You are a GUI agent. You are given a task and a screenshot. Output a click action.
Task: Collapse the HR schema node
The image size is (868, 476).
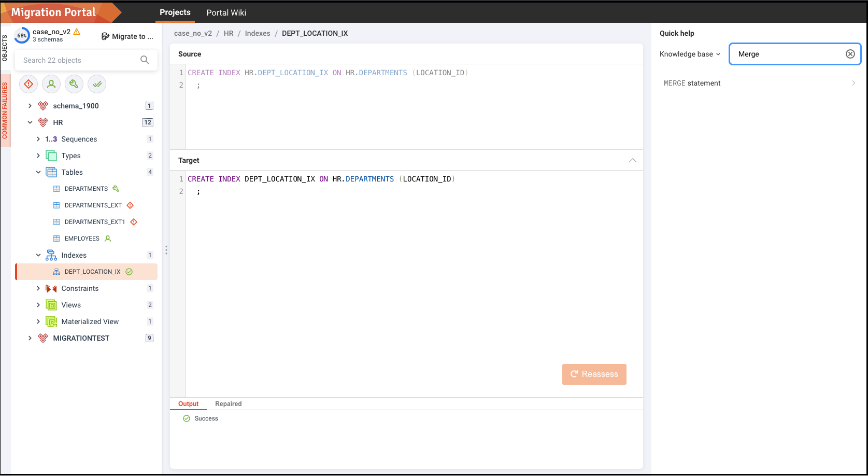click(x=30, y=122)
